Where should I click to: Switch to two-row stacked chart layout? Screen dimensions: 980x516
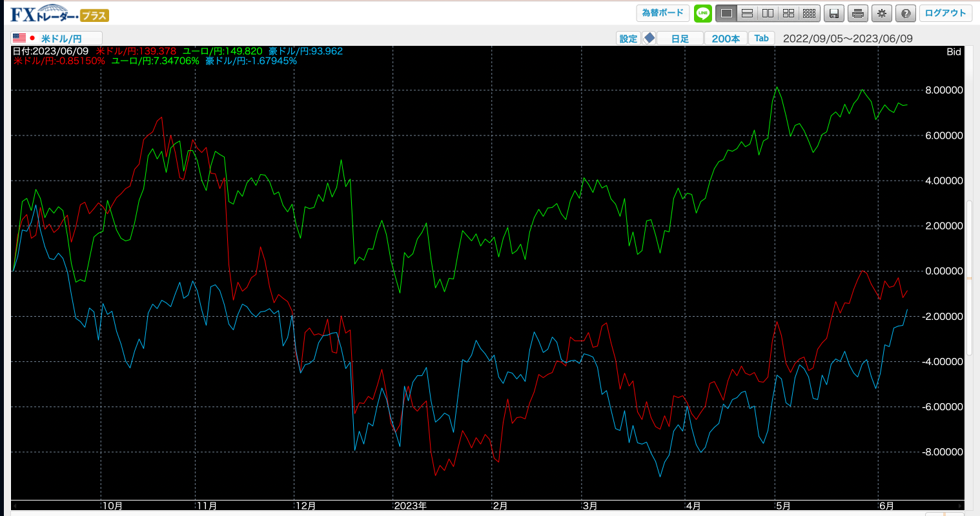pos(747,13)
